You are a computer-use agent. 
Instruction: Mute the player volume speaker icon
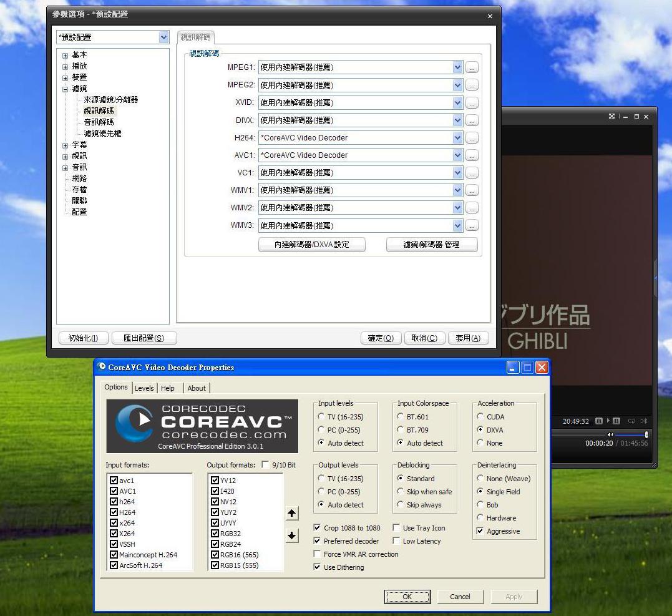[610, 434]
